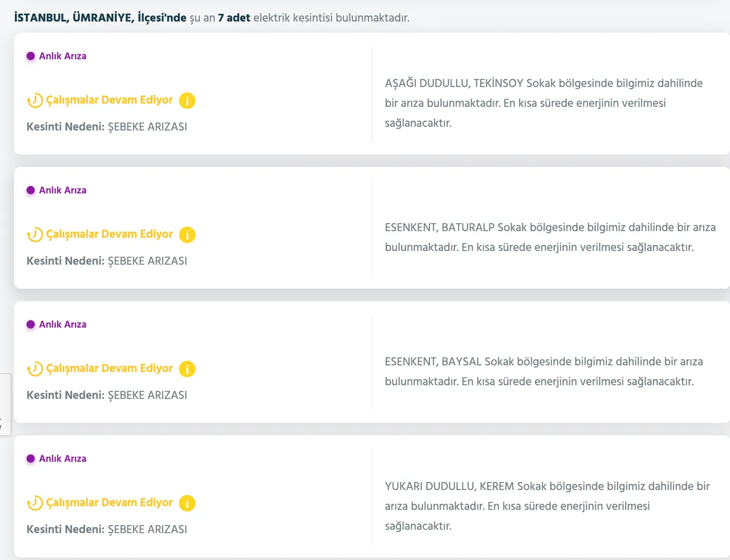Click the 'Anlık Arıza' label in the BAYSAL card

point(63,324)
